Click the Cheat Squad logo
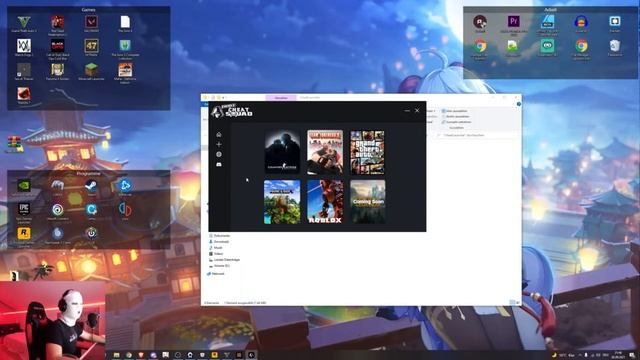 (x=232, y=111)
